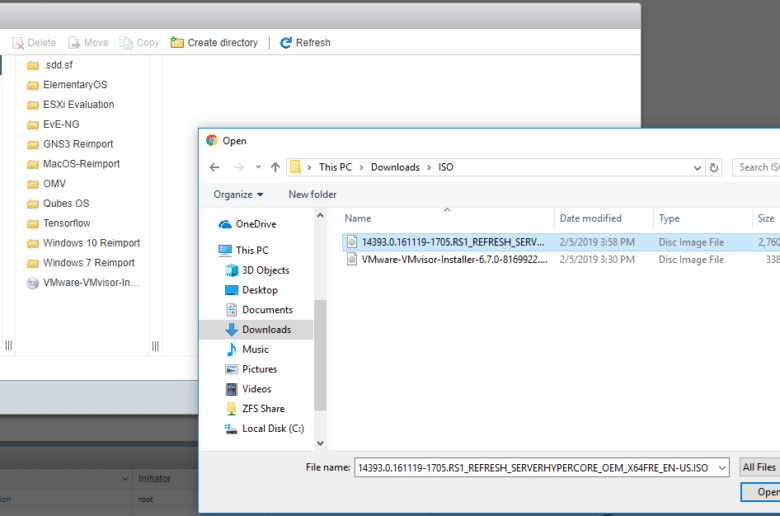Viewport: 780px width, 516px height.
Task: Click the navigation pane scroll-up arrow
Action: (x=320, y=215)
